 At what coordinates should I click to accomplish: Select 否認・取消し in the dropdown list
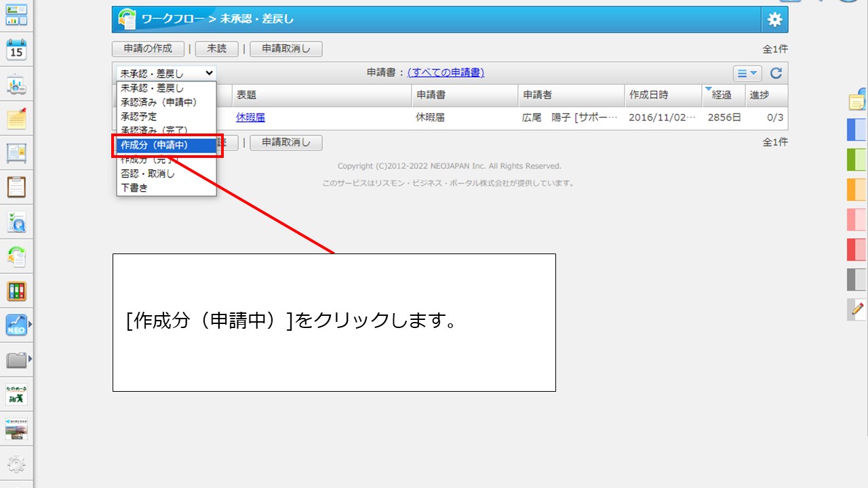click(148, 174)
